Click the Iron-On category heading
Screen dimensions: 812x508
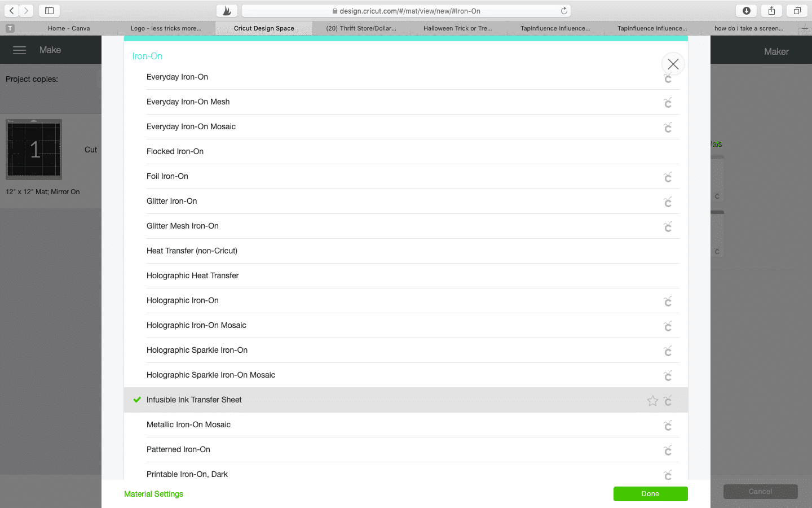[x=147, y=56]
